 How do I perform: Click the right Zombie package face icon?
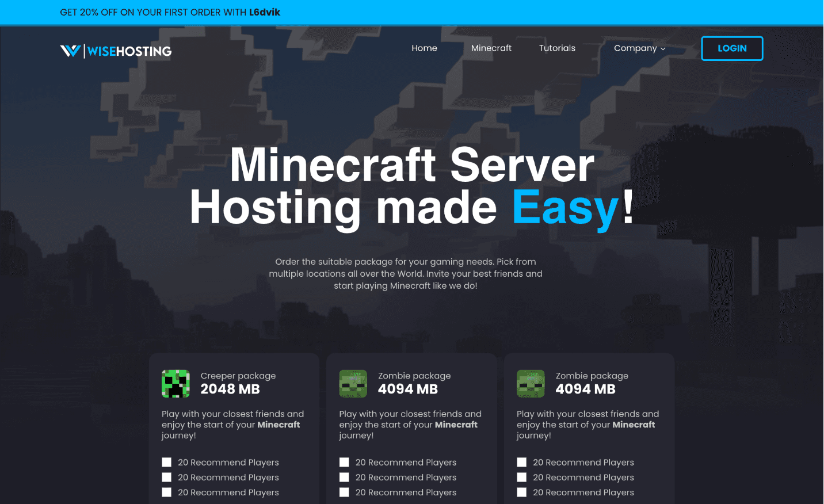531,384
